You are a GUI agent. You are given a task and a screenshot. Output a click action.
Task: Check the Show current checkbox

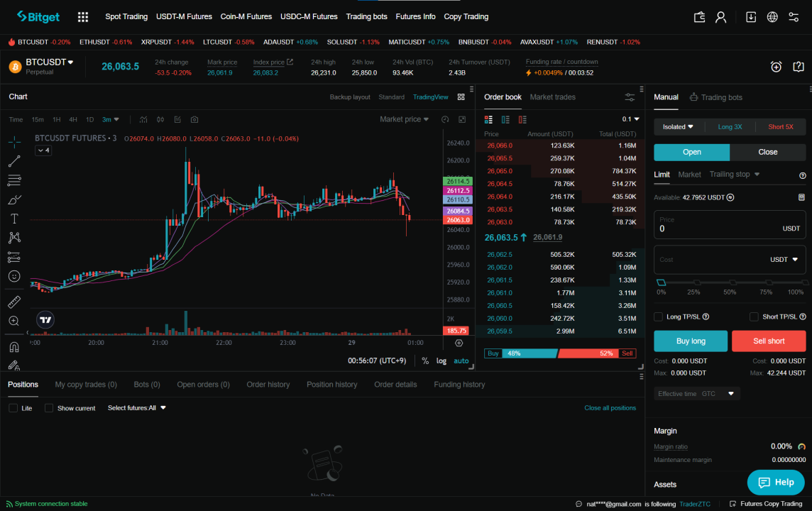tap(49, 408)
